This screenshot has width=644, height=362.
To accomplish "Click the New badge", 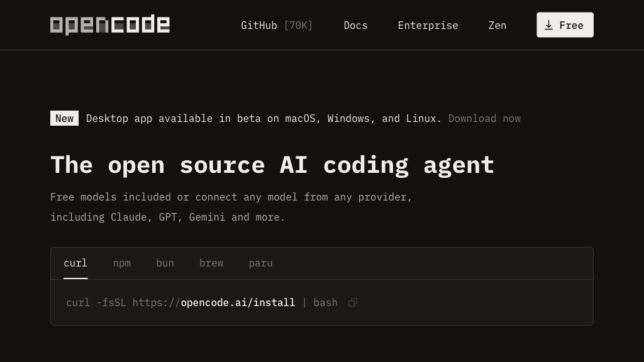I will click(64, 118).
